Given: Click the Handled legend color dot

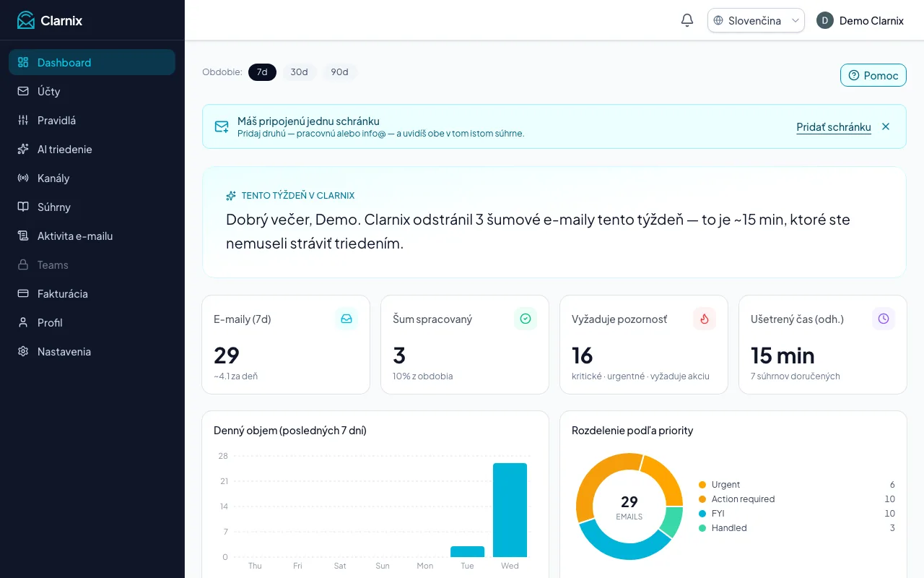Looking at the screenshot, I should (x=702, y=528).
